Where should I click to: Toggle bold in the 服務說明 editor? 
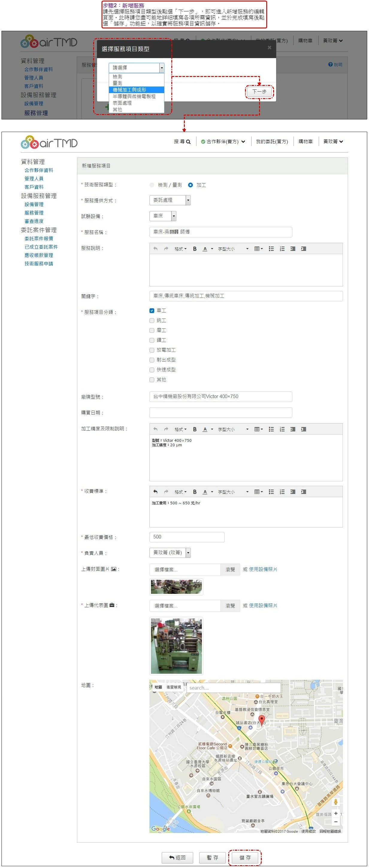(195, 249)
